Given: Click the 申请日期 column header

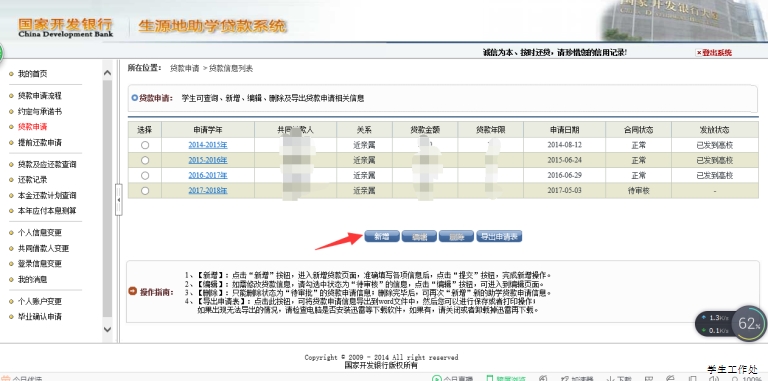Looking at the screenshot, I should tap(564, 130).
